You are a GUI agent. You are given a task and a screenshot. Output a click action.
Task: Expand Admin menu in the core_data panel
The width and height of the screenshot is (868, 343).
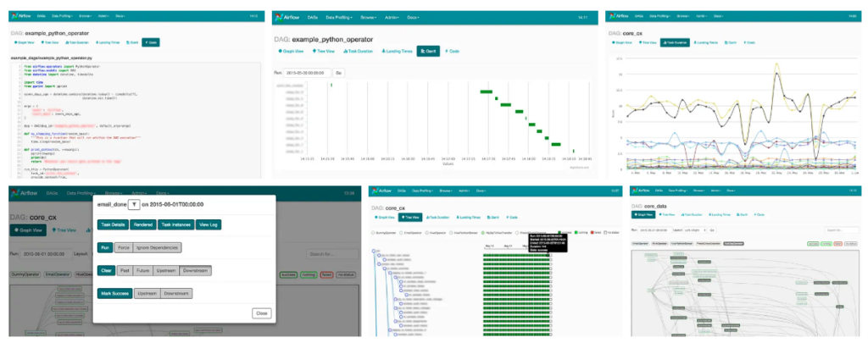click(715, 191)
